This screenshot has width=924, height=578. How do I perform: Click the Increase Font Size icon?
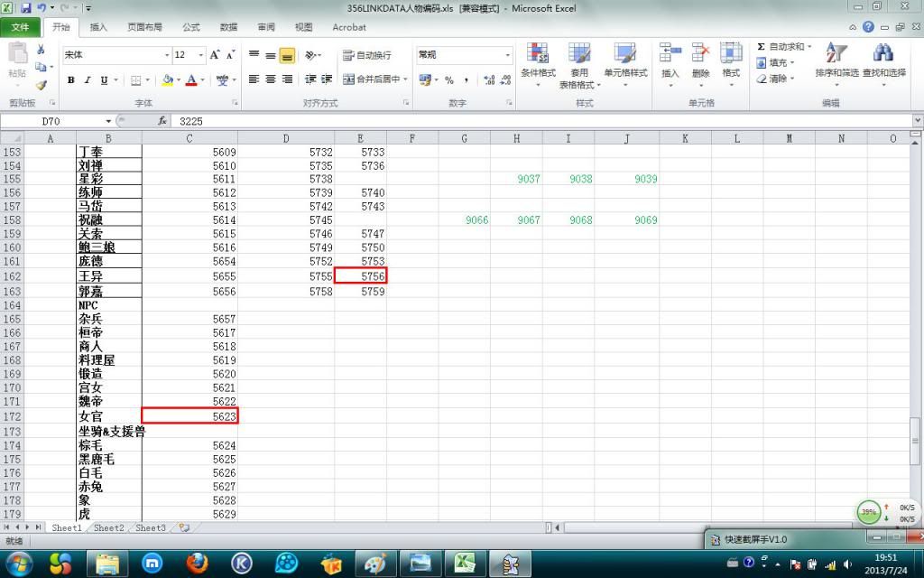pyautogui.click(x=215, y=55)
